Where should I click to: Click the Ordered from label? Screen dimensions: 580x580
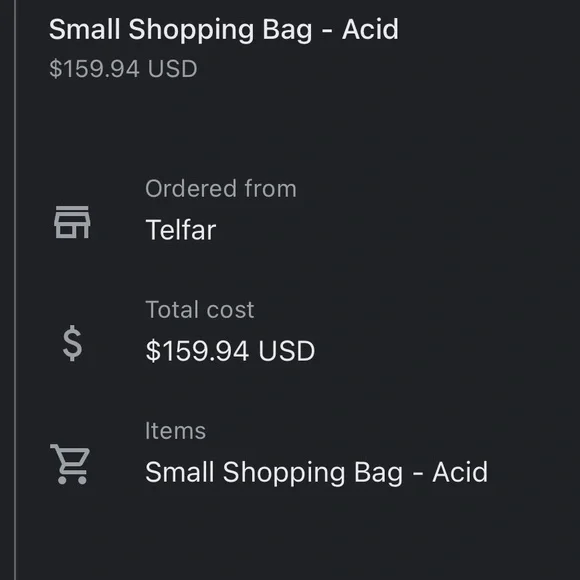tap(221, 189)
